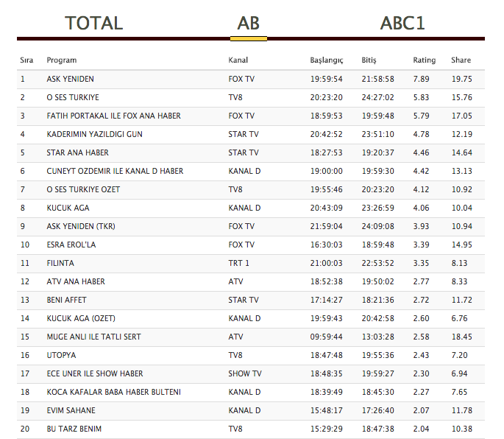Click ATV cell in ATV ANA HABER row
The width and height of the screenshot is (504, 439).
[x=235, y=281]
